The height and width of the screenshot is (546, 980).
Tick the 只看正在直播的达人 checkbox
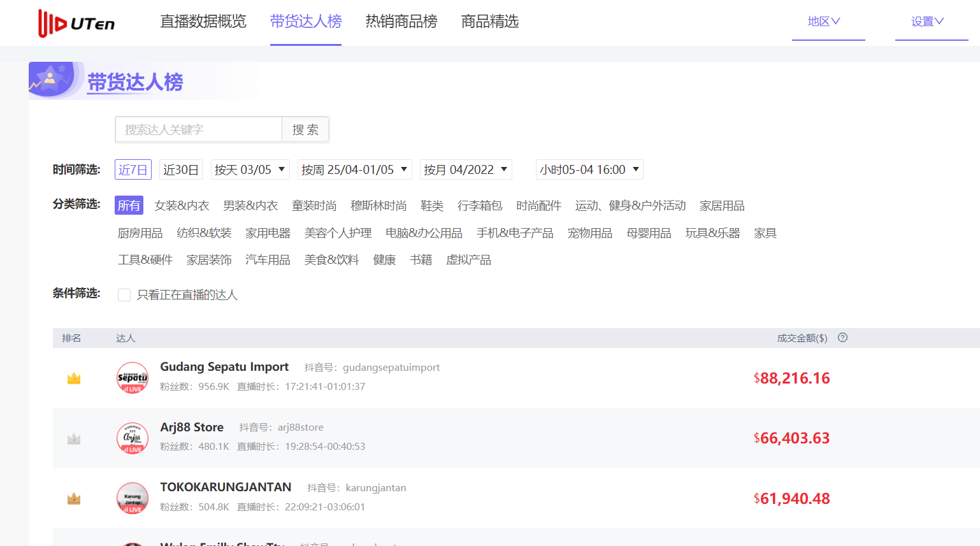[x=124, y=295]
